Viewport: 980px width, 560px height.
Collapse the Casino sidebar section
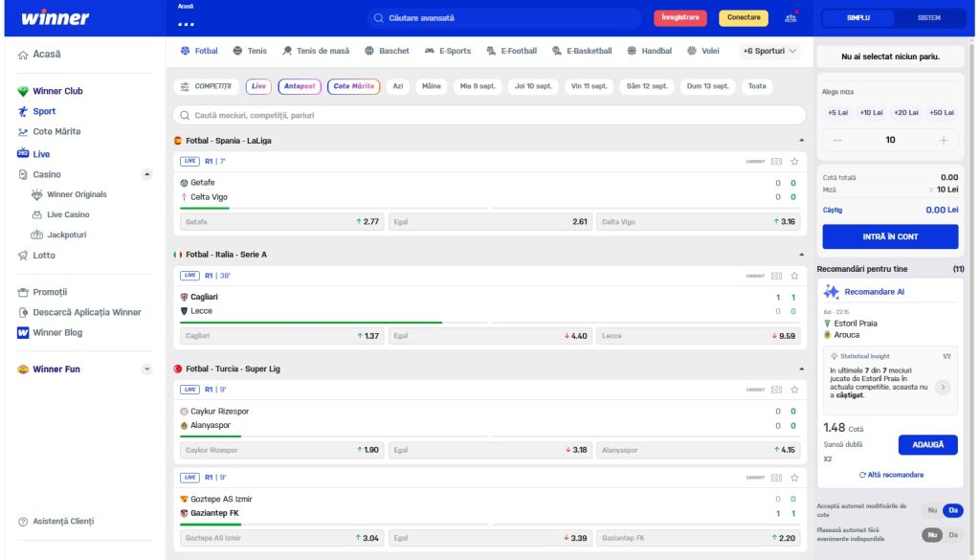click(x=146, y=174)
